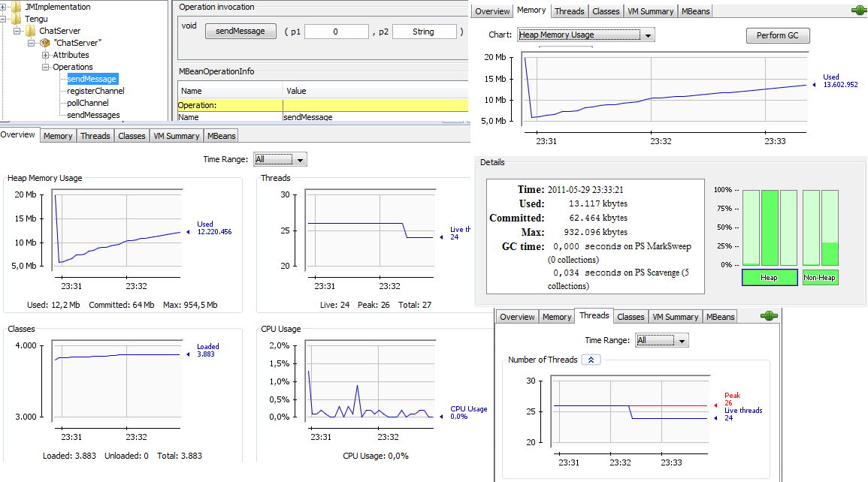Select registerChannel operation in the tree

(95, 91)
